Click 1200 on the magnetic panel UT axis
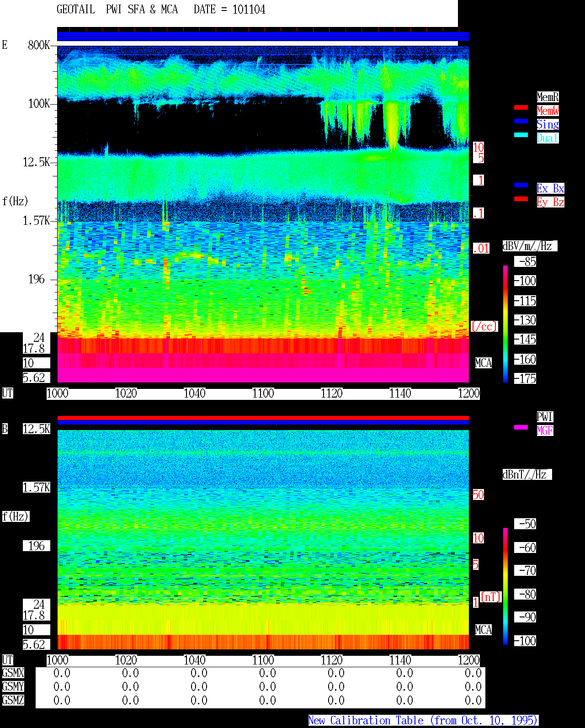Image resolution: width=585 pixels, height=728 pixels. click(x=469, y=660)
